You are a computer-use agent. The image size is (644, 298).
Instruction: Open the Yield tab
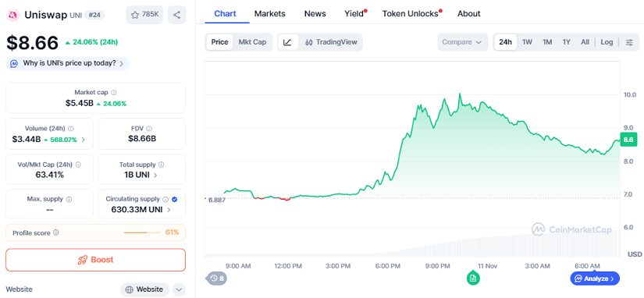point(354,13)
